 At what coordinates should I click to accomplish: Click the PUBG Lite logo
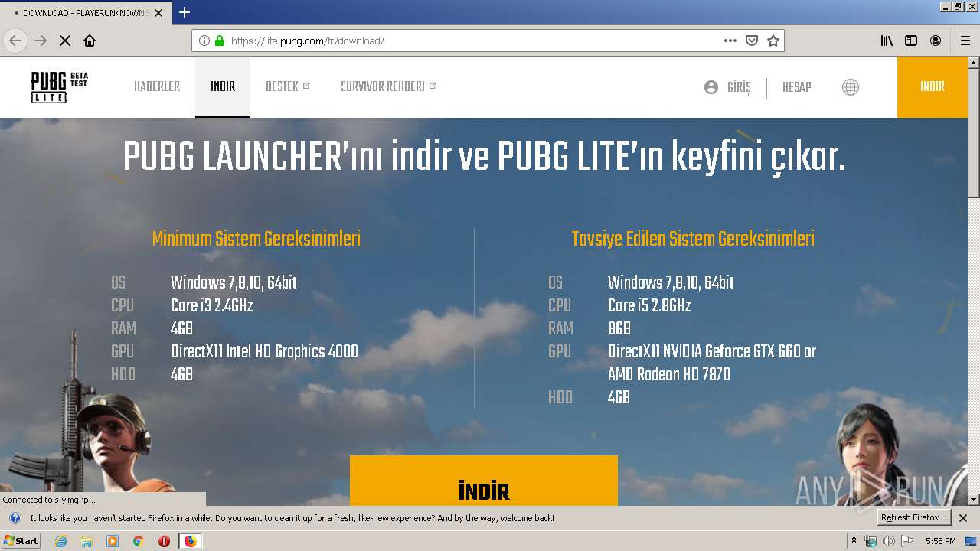tap(59, 87)
